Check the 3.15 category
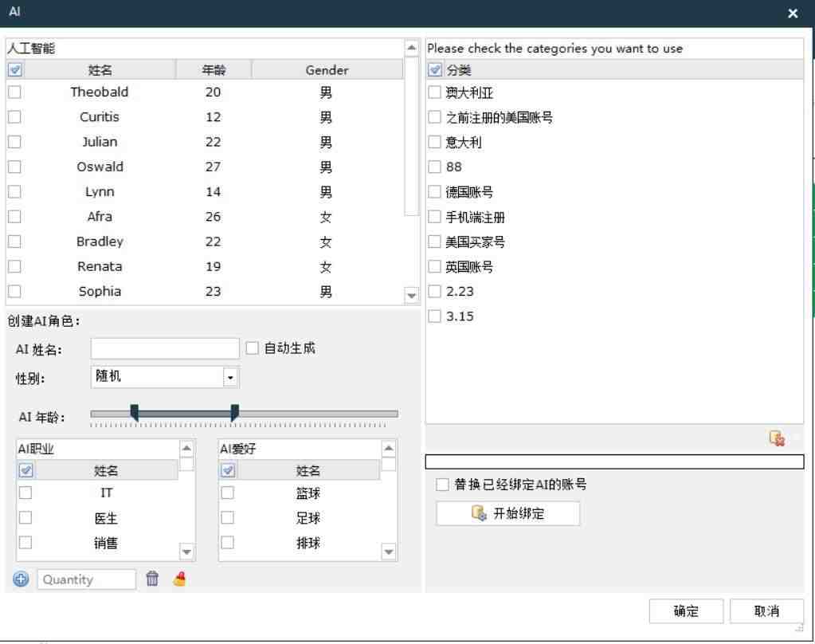The image size is (815, 644). [434, 316]
